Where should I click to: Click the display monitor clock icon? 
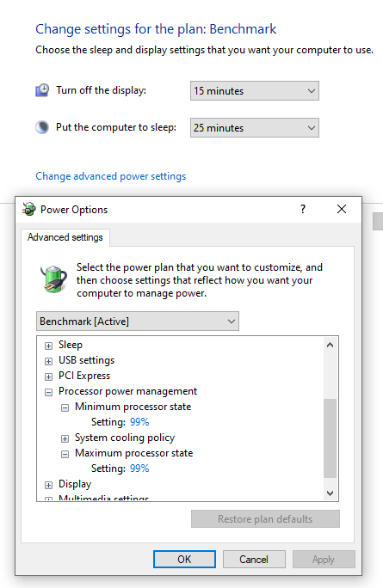42,90
